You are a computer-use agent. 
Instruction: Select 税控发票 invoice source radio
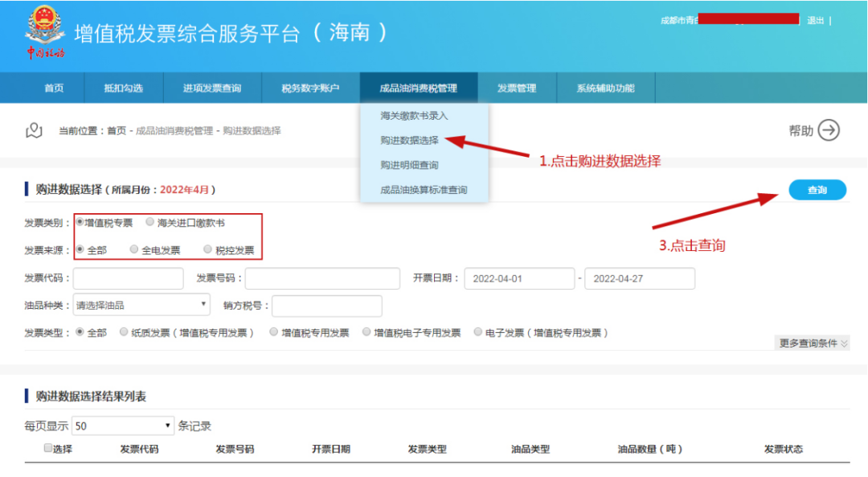(x=208, y=250)
